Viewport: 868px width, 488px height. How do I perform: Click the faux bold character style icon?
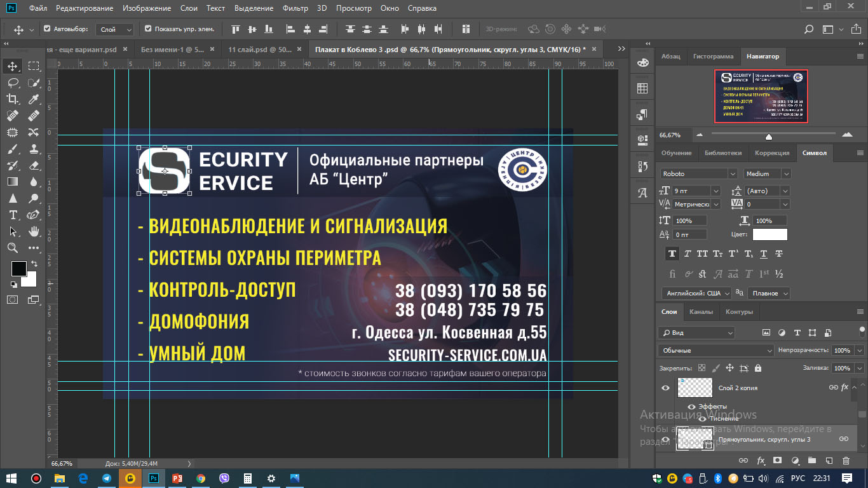click(672, 254)
